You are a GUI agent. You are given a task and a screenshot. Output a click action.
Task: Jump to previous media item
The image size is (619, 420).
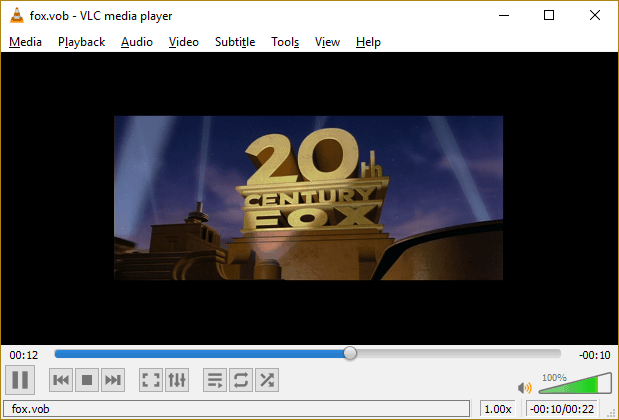(x=61, y=380)
